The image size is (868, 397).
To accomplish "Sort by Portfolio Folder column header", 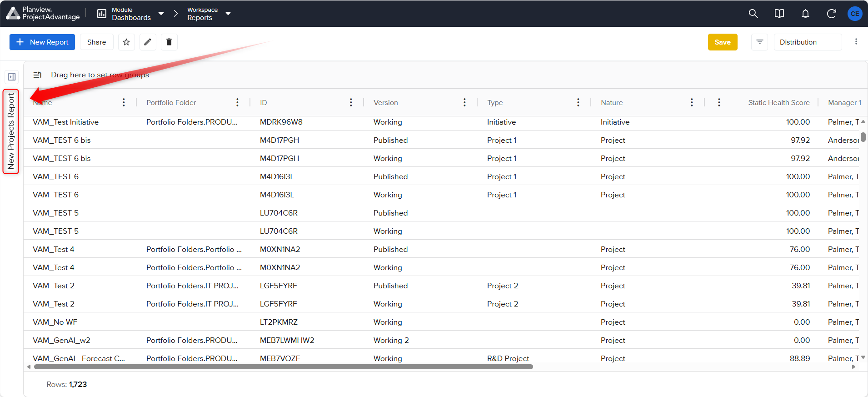I will [171, 103].
